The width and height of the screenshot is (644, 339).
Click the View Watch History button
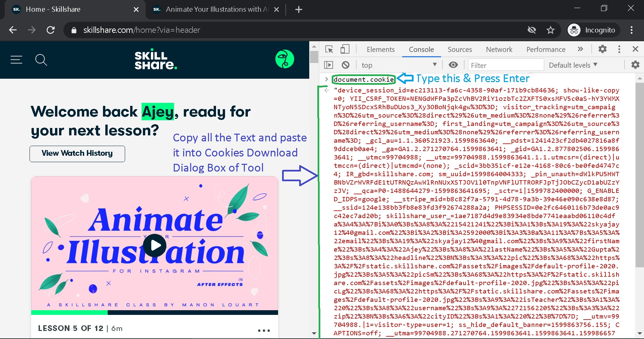77,153
